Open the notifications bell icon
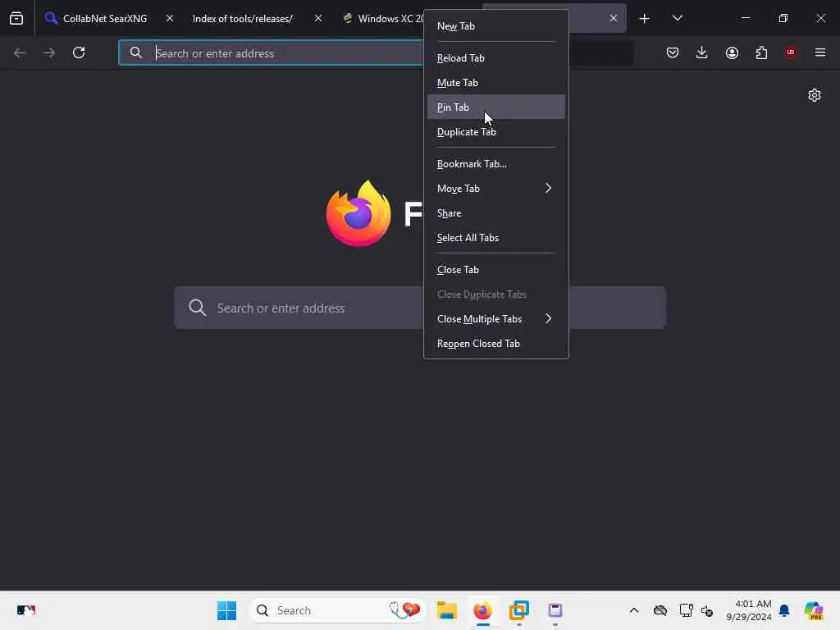Image resolution: width=840 pixels, height=630 pixels. pyautogui.click(x=784, y=610)
